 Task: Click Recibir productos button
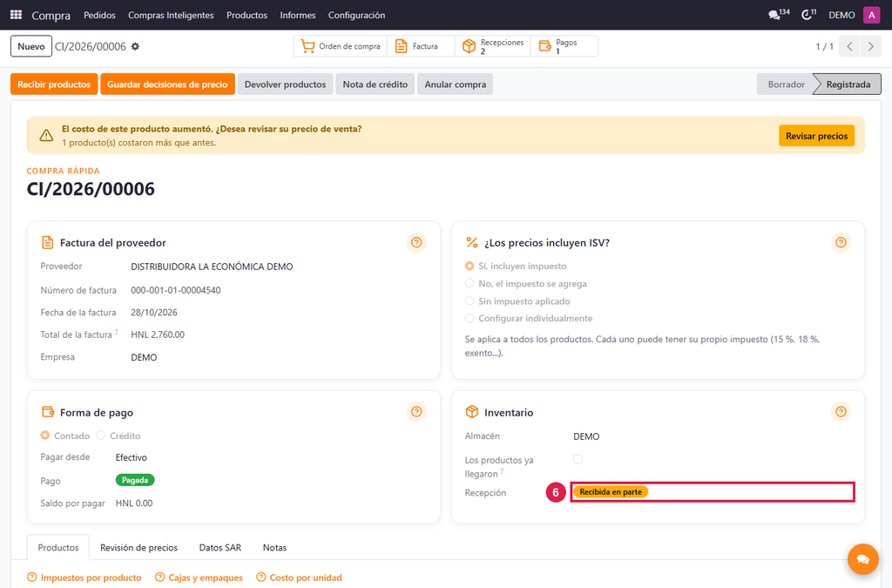[54, 84]
